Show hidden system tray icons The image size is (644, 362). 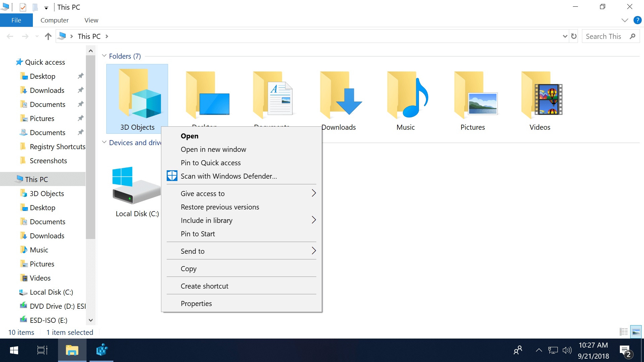(539, 350)
